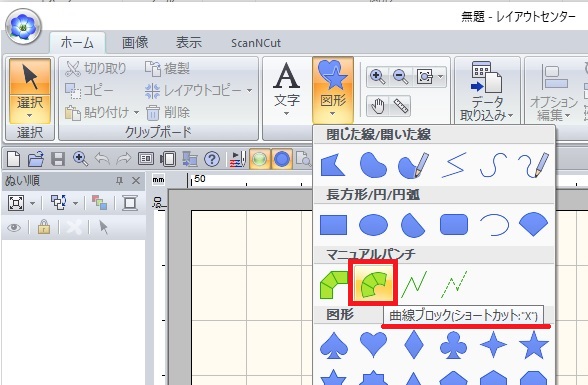588x385 pixels.
Task: Select the rectangle shape
Action: pos(333,225)
